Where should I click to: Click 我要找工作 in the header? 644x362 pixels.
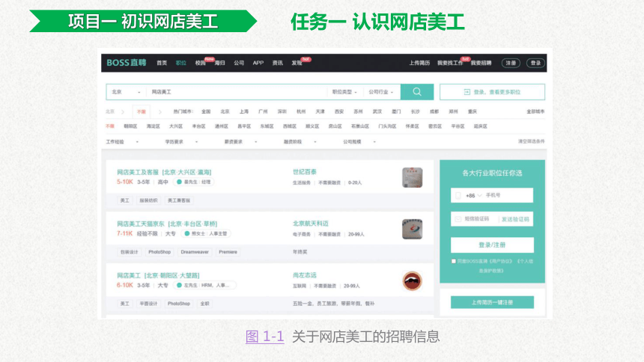(x=450, y=63)
